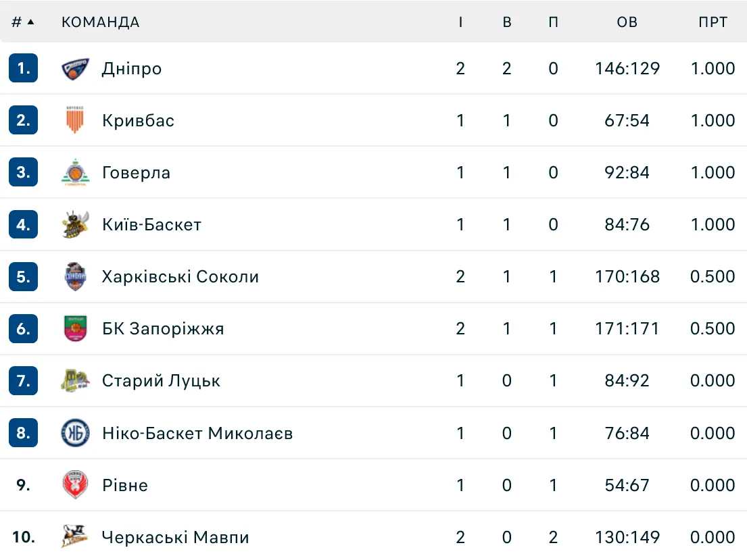Open the Дніпро team name link
This screenshot has width=747, height=560.
(x=132, y=68)
